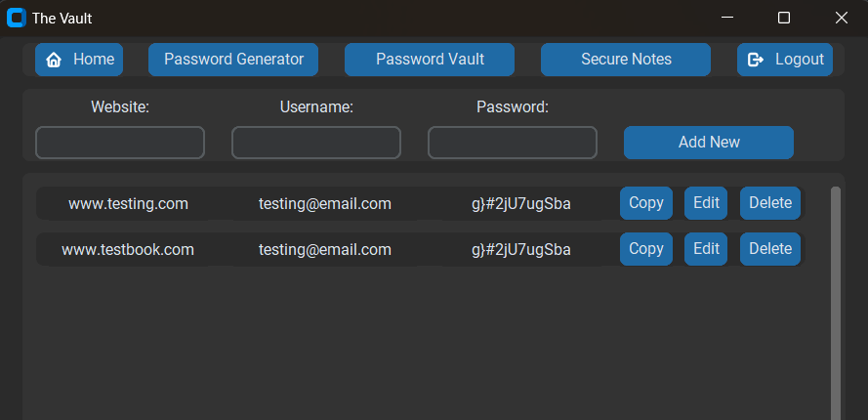The width and height of the screenshot is (868, 420).
Task: Click the Logout door-arrow icon
Action: [756, 60]
